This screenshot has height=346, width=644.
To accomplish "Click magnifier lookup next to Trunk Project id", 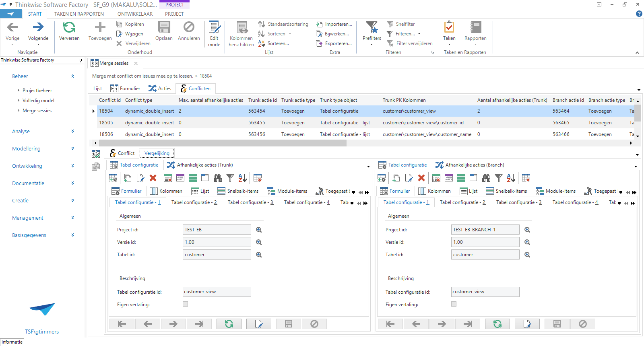I will point(259,230).
